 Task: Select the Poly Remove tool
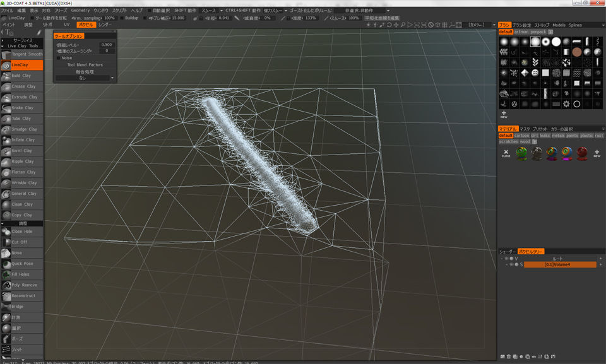pyautogui.click(x=22, y=285)
